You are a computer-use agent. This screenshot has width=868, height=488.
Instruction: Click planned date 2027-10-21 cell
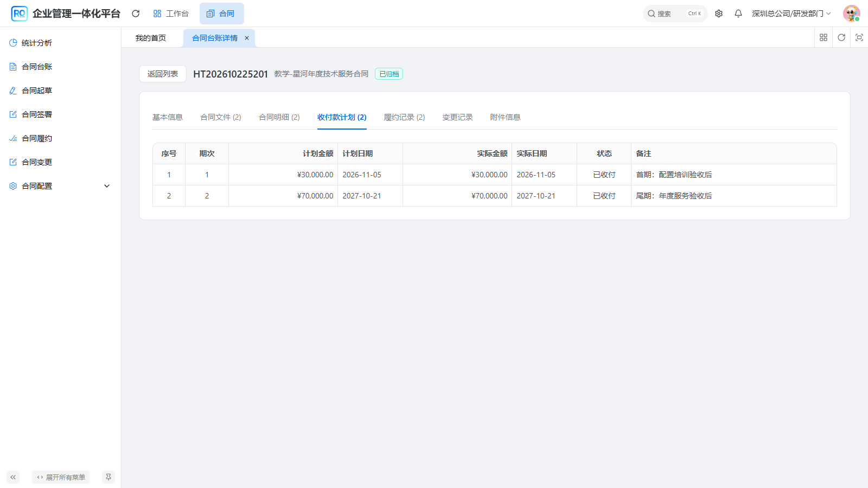pyautogui.click(x=370, y=196)
